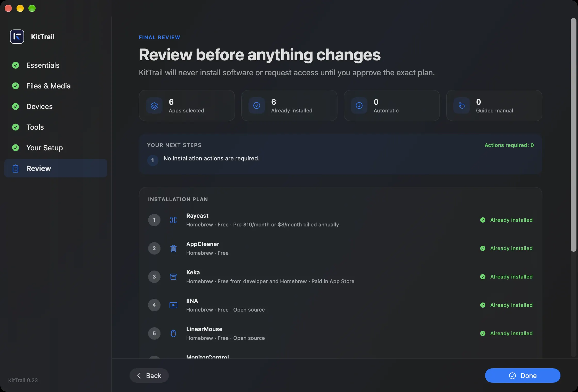The height and width of the screenshot is (392, 578).
Task: Click the LinearMouse app name
Action: click(x=204, y=329)
